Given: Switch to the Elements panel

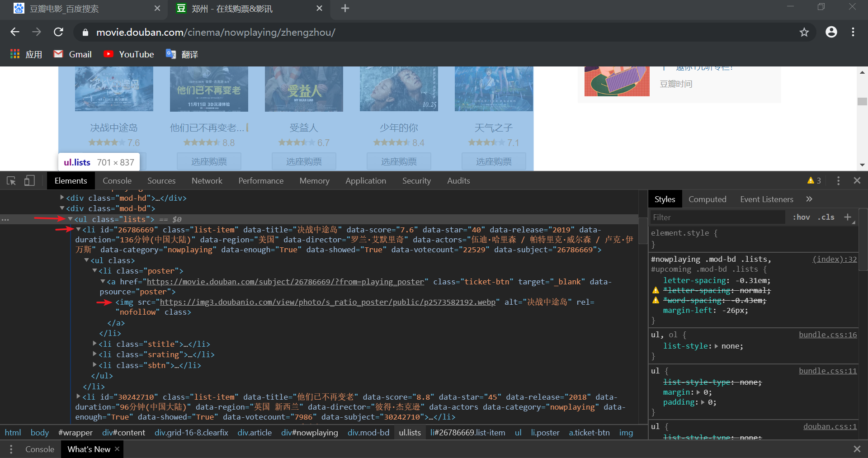Looking at the screenshot, I should (x=71, y=181).
